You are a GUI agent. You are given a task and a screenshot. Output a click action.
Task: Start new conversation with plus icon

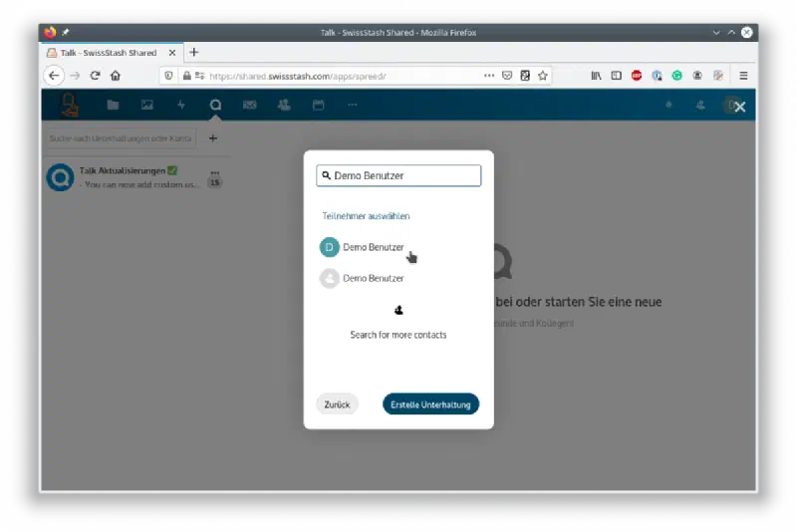click(213, 138)
